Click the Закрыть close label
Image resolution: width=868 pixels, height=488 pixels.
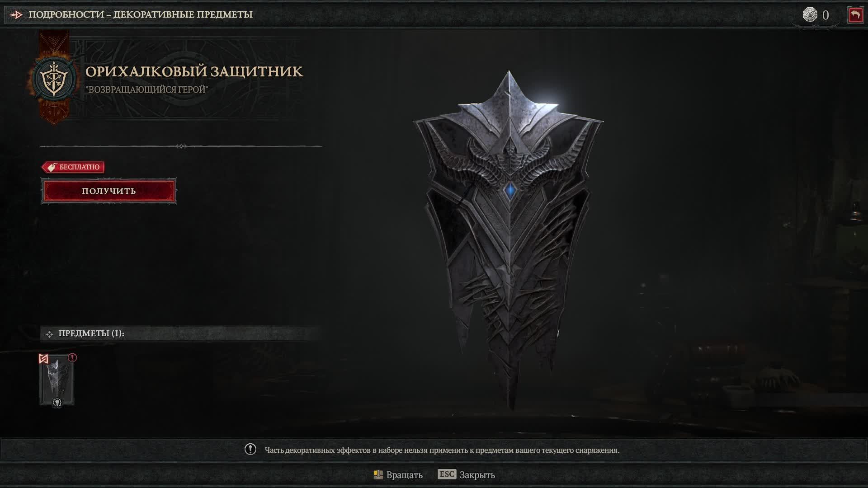[x=477, y=475]
